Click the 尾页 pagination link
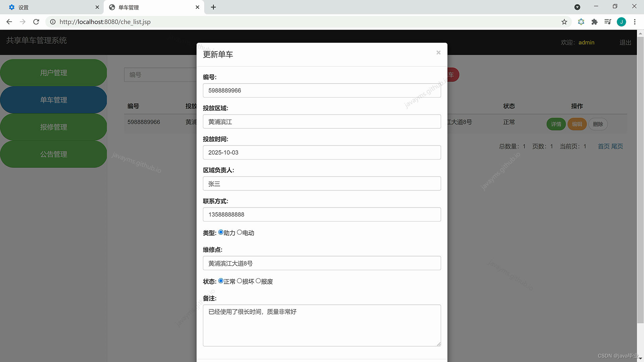 coord(617,146)
